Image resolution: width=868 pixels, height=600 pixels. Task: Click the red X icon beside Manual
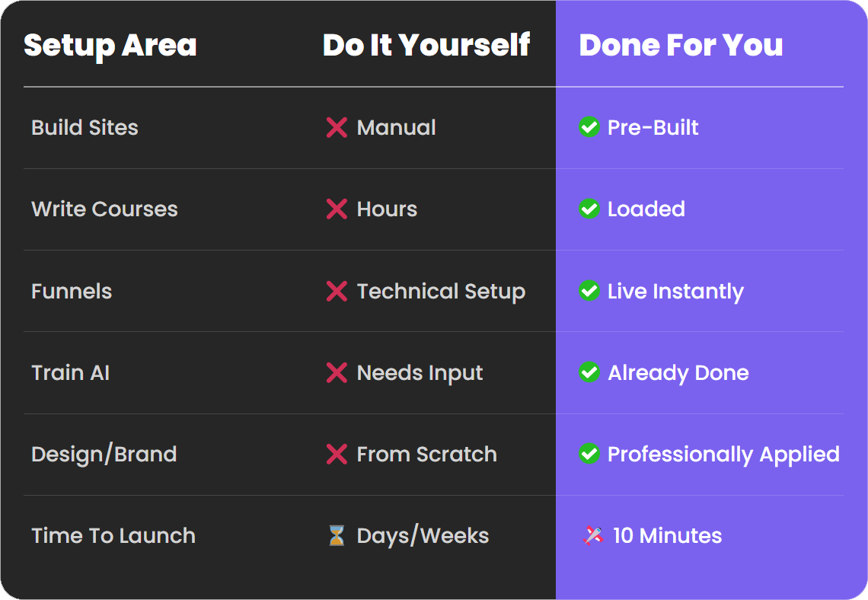(x=337, y=127)
